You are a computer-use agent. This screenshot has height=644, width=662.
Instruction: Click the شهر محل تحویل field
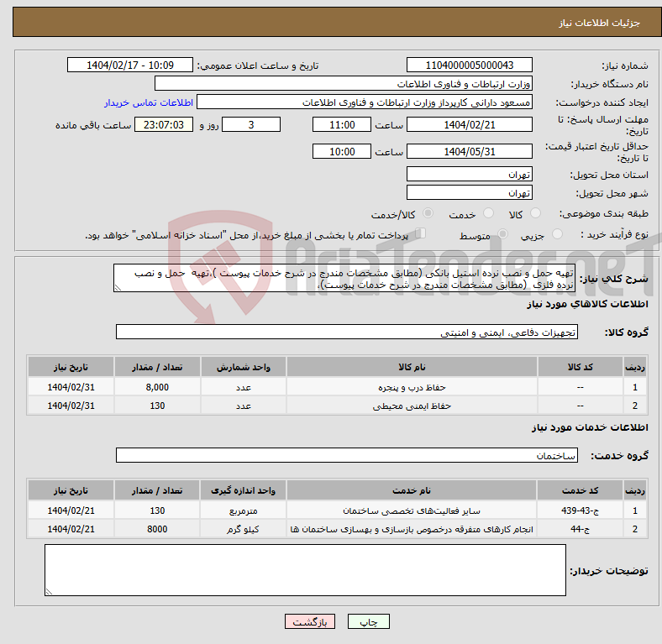tap(469, 192)
